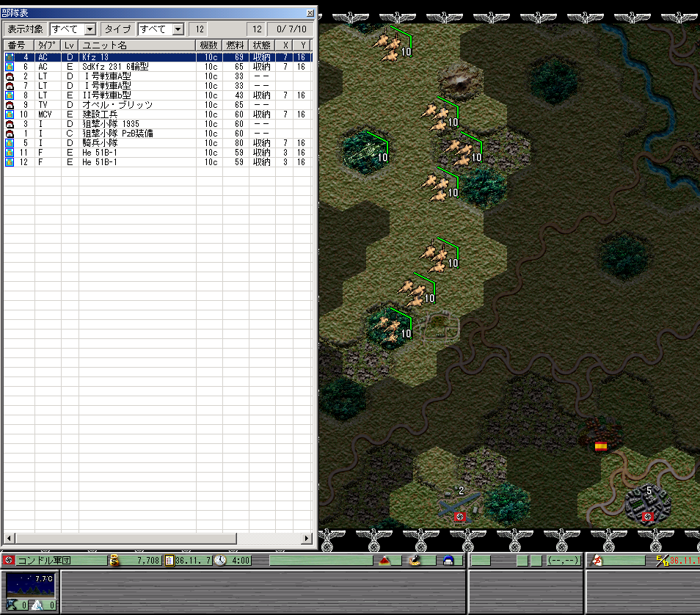Select unit number 12 He 51B-1 row

[158, 162]
